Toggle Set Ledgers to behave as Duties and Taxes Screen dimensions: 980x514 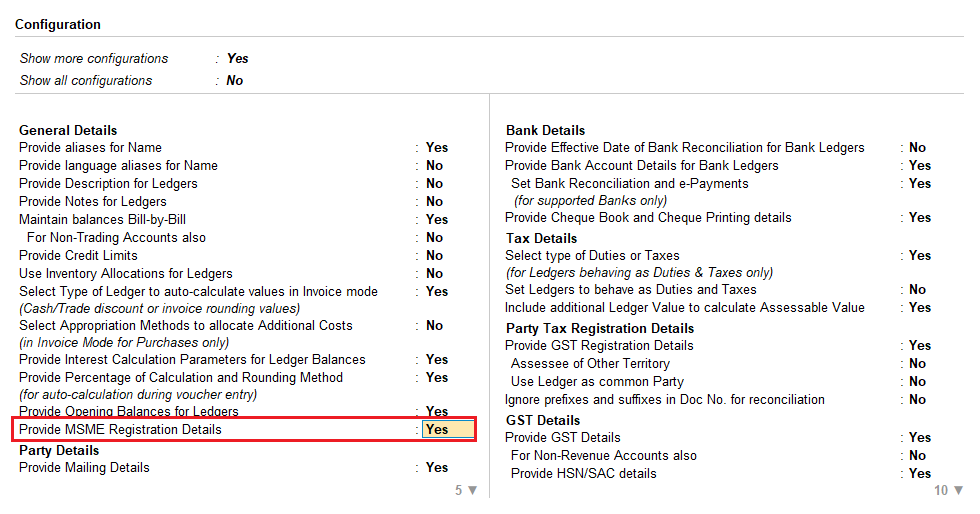click(x=918, y=290)
